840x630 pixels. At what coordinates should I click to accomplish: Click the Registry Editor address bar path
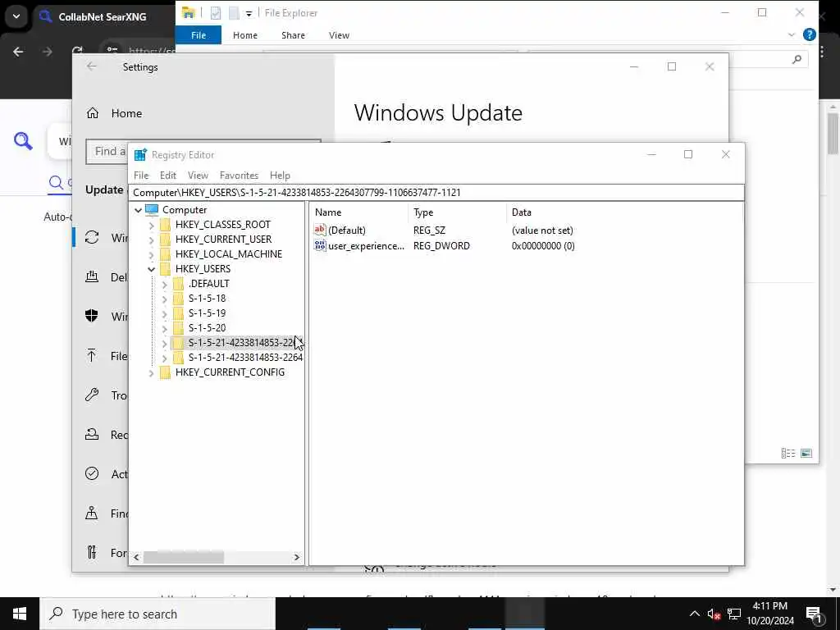436,192
